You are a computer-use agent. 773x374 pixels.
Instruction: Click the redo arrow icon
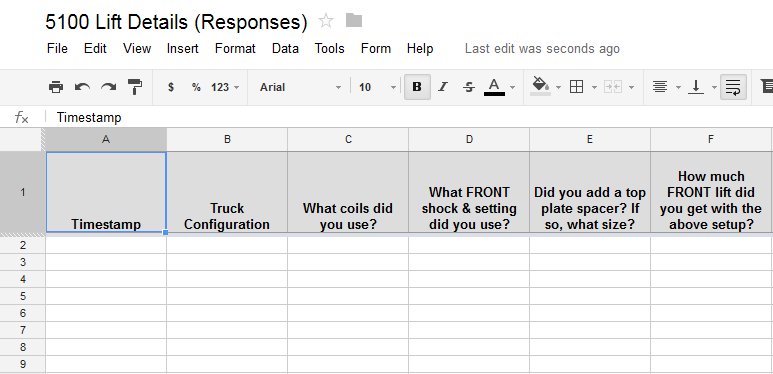tap(108, 87)
